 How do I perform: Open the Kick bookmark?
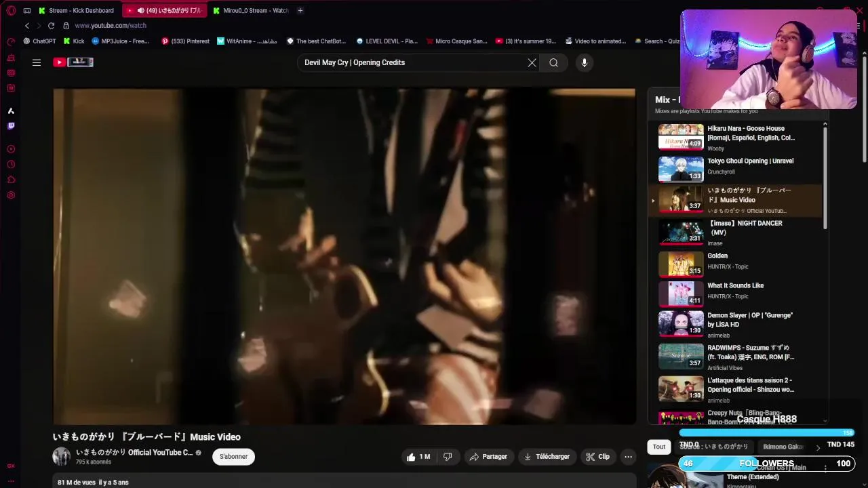74,41
